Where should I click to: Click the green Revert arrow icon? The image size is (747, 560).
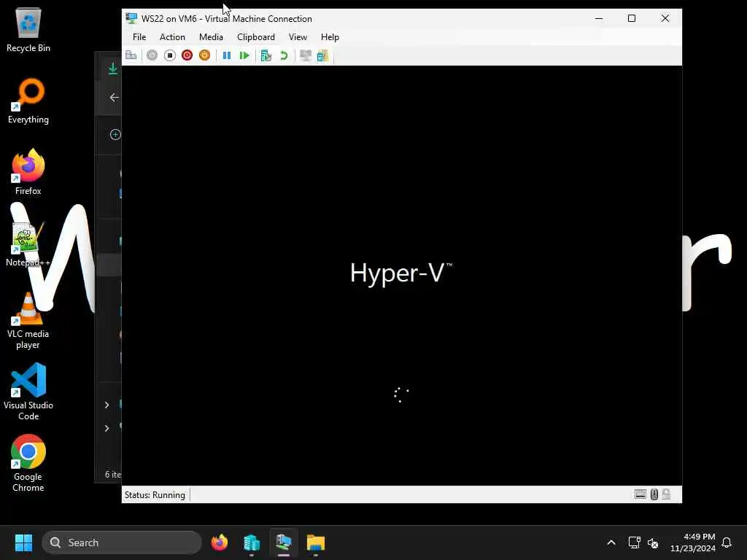click(284, 55)
